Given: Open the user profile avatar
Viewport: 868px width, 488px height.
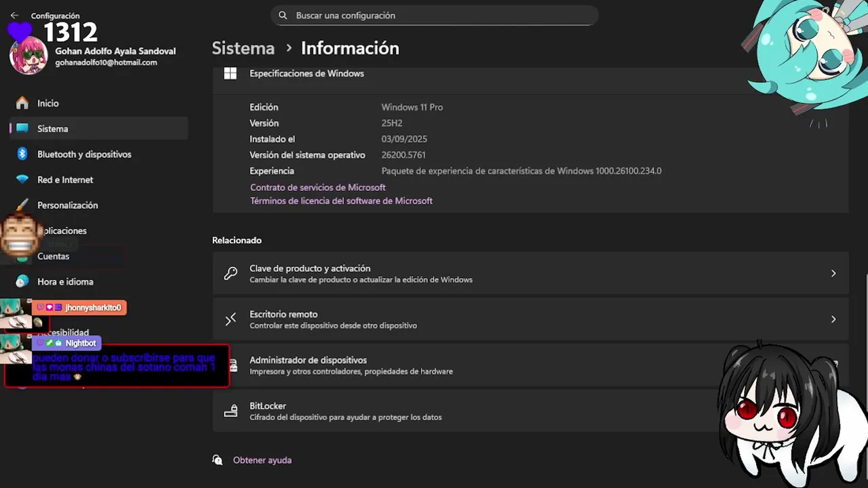Looking at the screenshot, I should pos(28,56).
